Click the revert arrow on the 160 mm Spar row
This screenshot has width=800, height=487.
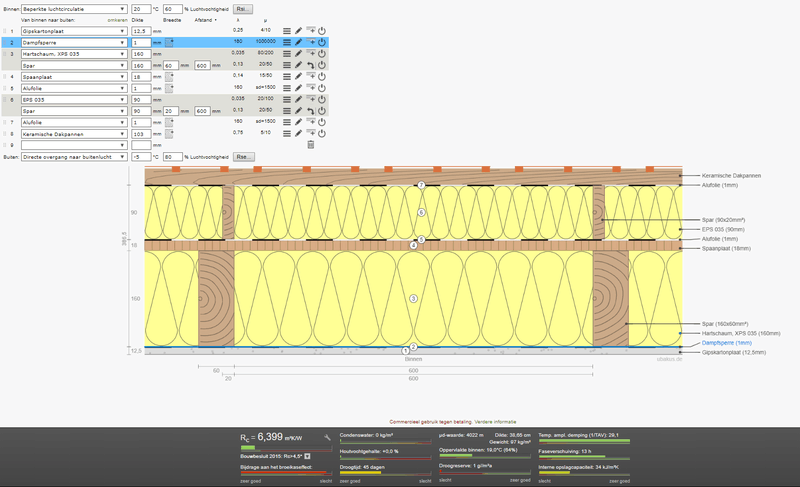coord(311,65)
